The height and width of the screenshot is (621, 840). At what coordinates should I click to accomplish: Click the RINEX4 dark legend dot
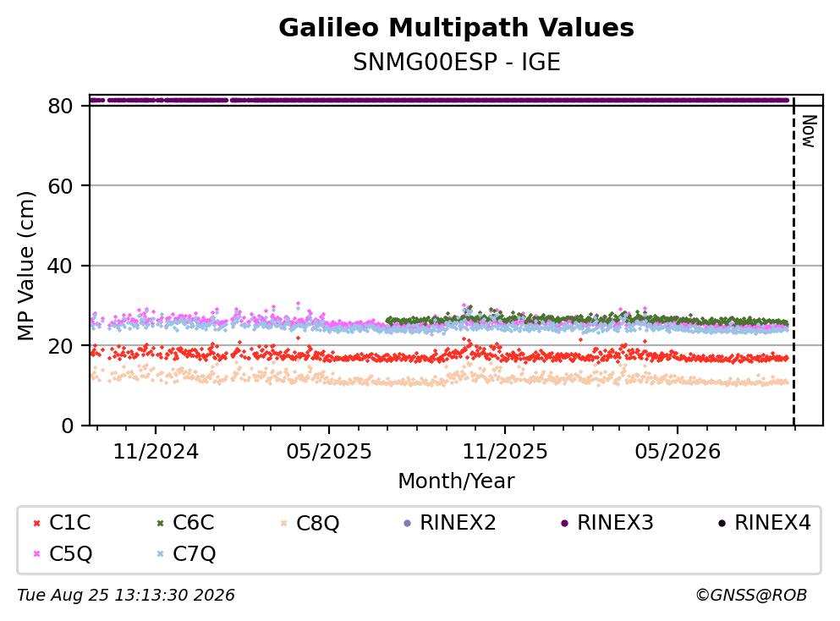[x=722, y=523]
